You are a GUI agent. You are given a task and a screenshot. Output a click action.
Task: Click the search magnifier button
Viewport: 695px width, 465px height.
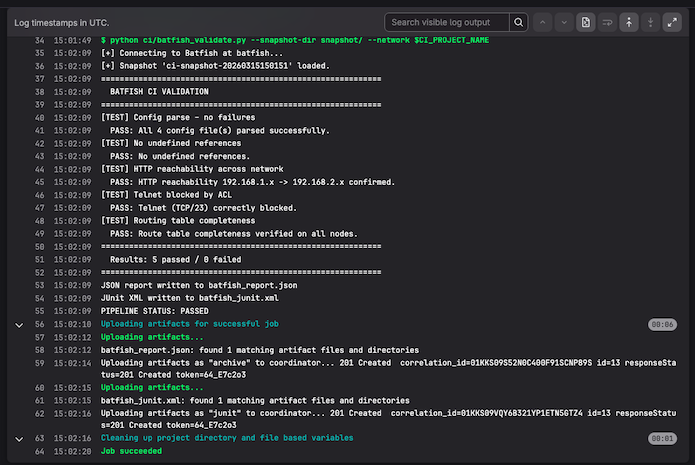[x=518, y=22]
